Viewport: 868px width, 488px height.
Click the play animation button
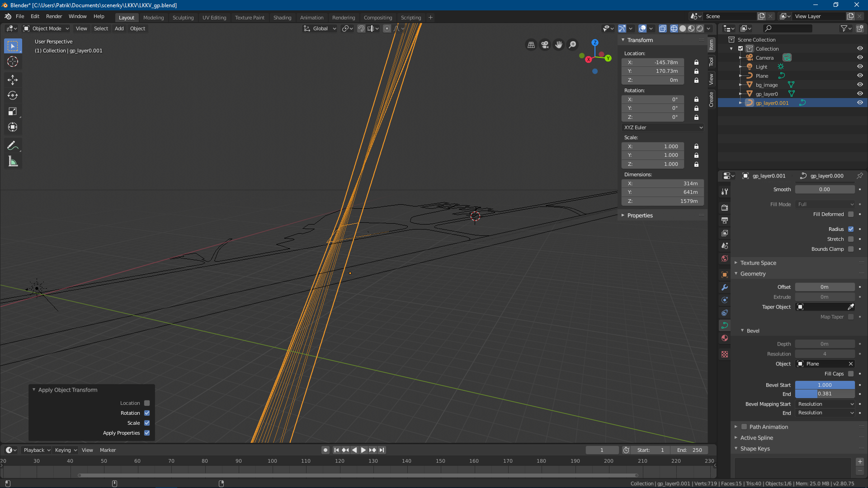[x=363, y=450]
